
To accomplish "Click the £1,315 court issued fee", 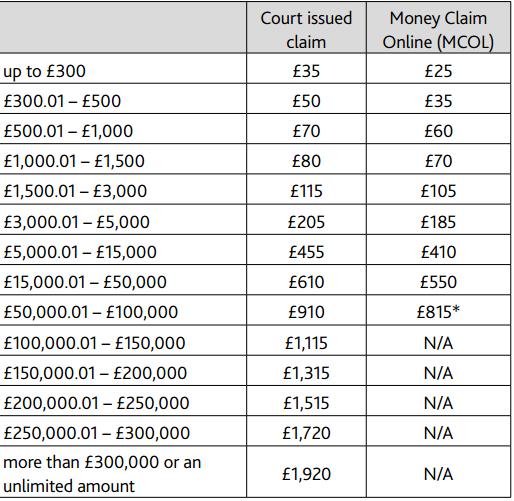I will click(306, 373).
